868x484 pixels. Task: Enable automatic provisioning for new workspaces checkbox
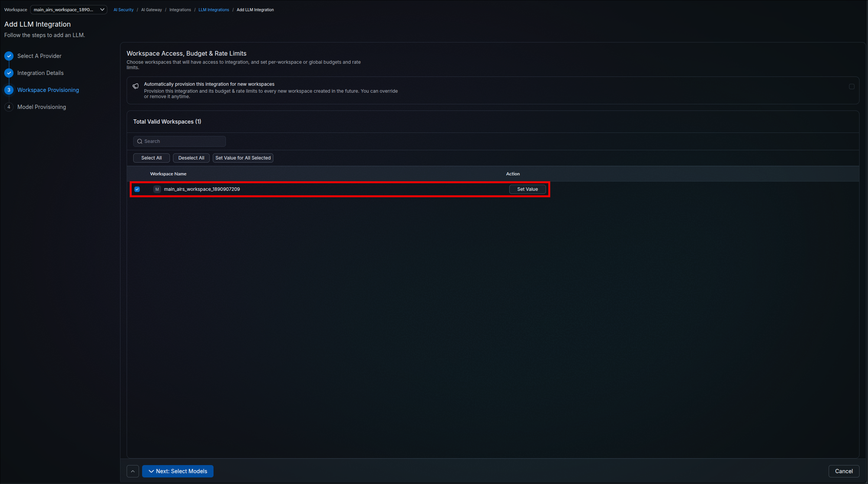click(851, 86)
